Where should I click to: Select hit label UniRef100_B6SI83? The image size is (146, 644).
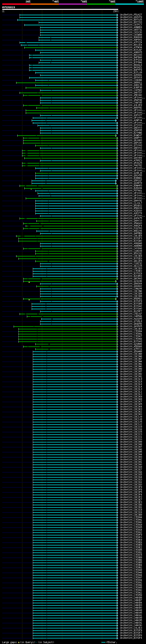click(131, 55)
